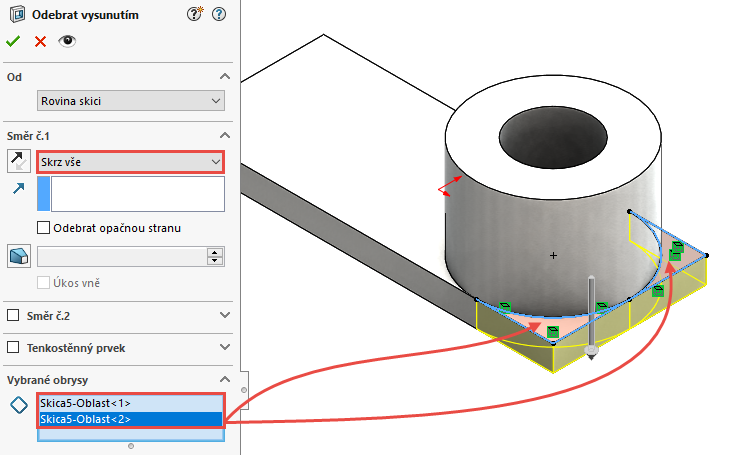Enable the Tenkostěnný prvek checkbox
This screenshot has width=750, height=455.
[13, 347]
